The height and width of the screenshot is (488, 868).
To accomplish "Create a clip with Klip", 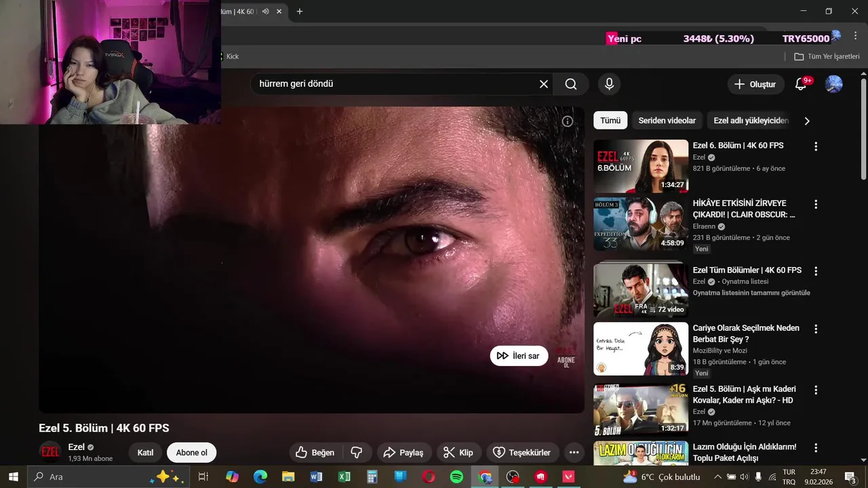I will click(x=459, y=453).
